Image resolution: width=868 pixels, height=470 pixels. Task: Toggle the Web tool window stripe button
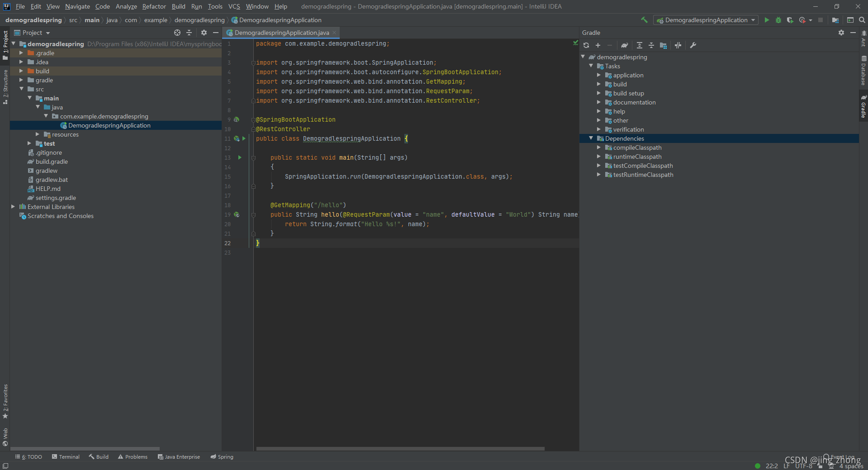(5, 437)
